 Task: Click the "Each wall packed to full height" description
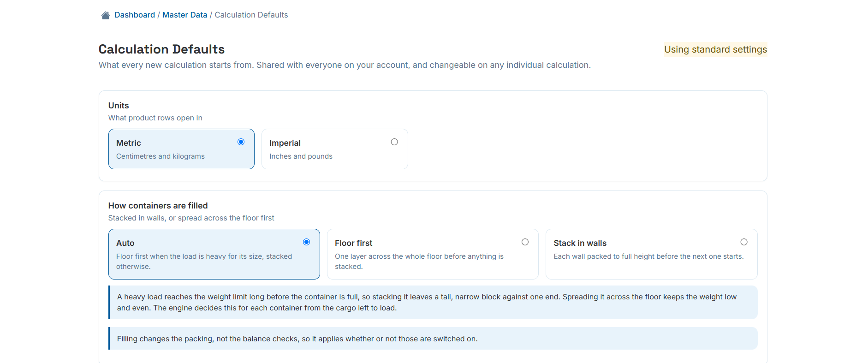pos(648,256)
